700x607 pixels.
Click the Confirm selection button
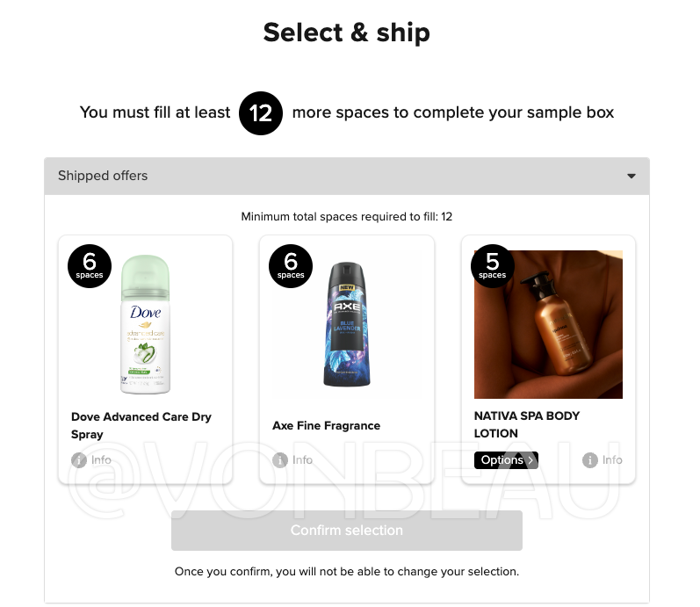(x=347, y=531)
